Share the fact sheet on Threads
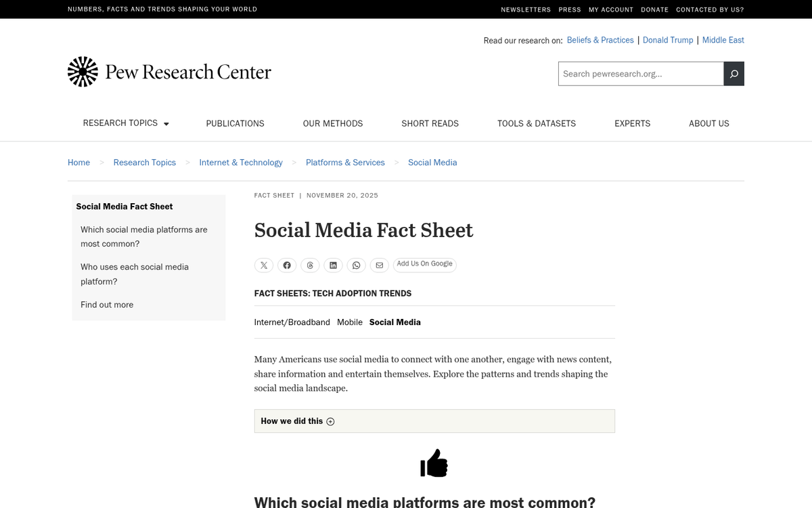The height and width of the screenshot is (508, 812). pos(310,266)
